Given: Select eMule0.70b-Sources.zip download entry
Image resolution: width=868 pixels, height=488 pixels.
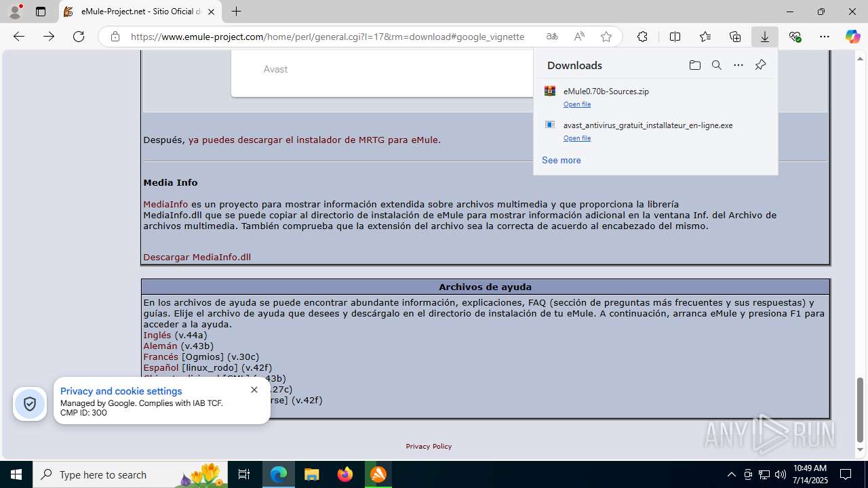Looking at the screenshot, I should click(x=655, y=97).
